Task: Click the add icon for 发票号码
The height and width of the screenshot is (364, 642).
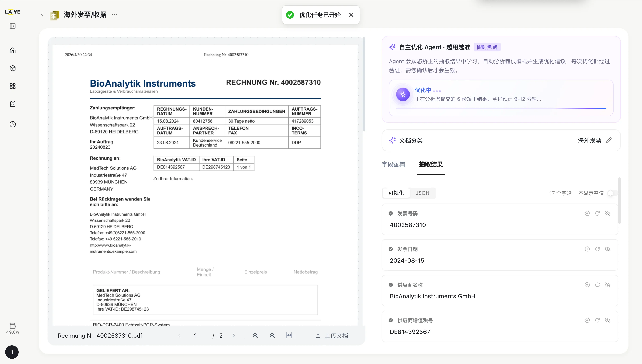Action: (x=587, y=213)
